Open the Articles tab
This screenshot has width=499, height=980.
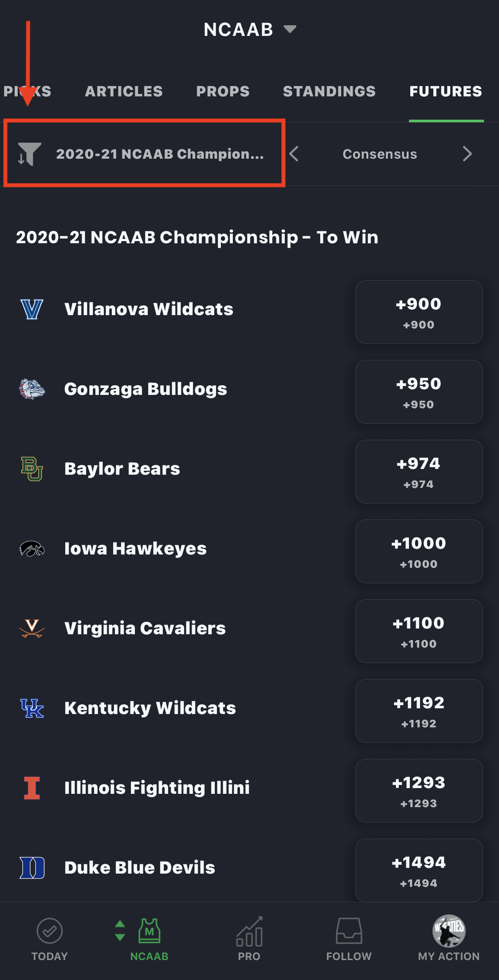pos(124,91)
